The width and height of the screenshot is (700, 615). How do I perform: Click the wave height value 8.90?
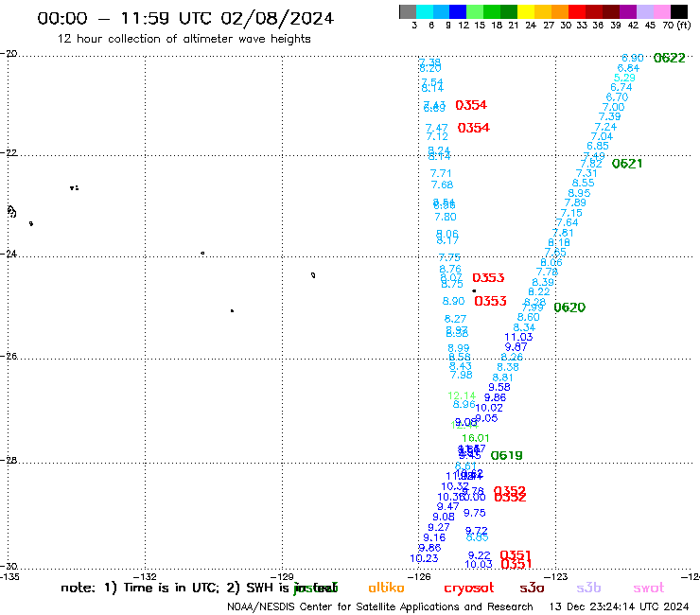tap(453, 301)
